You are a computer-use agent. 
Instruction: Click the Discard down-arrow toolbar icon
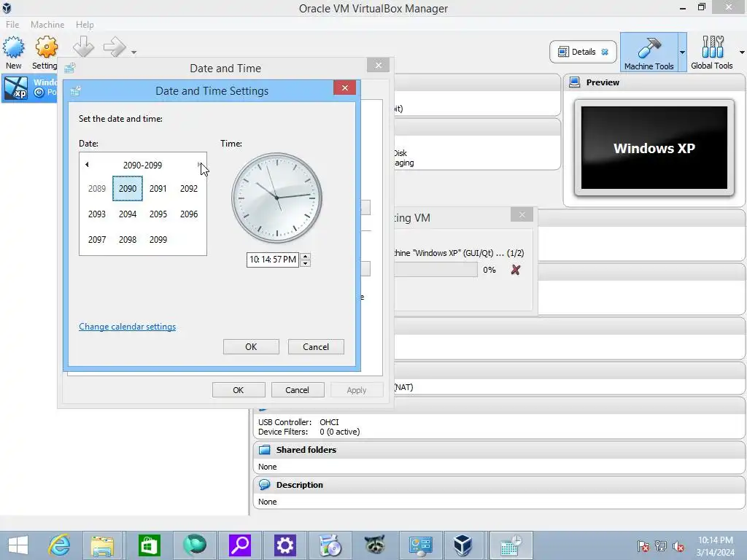(83, 47)
